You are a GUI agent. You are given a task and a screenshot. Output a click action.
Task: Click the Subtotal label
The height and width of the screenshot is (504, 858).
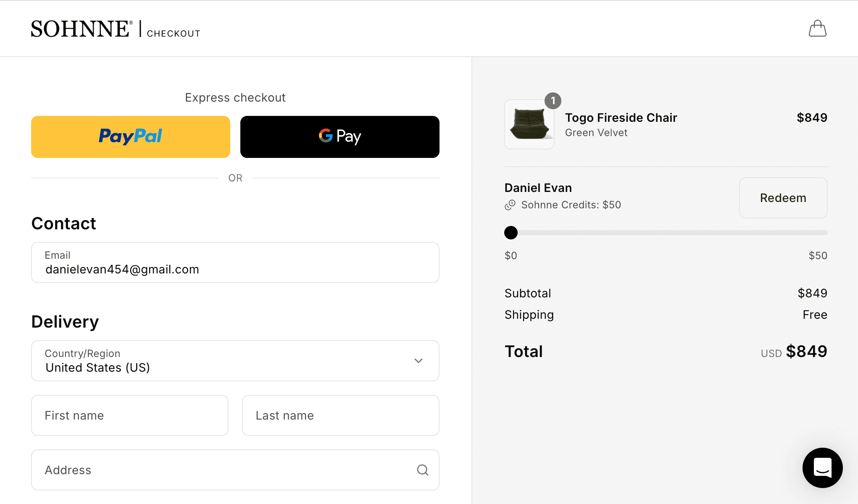click(528, 293)
